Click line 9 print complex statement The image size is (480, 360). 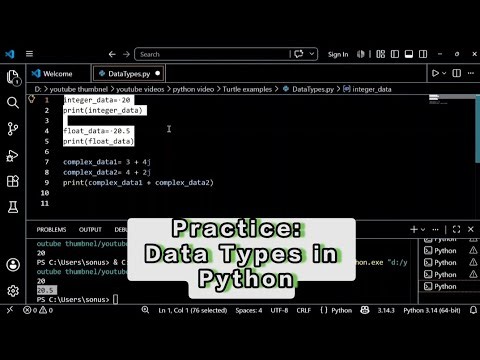coord(138,183)
